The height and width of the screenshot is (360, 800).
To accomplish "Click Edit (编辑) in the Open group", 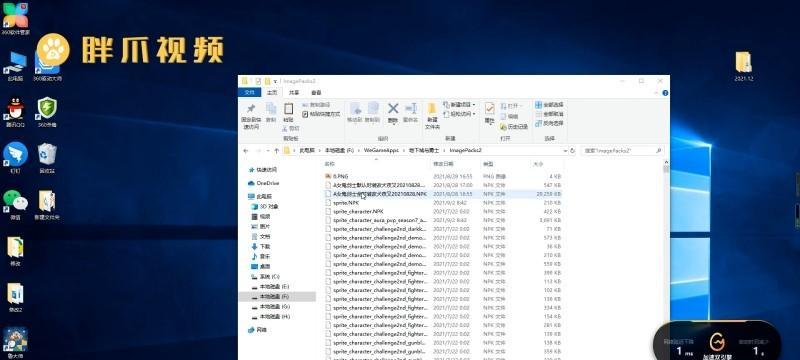I will coord(509,116).
